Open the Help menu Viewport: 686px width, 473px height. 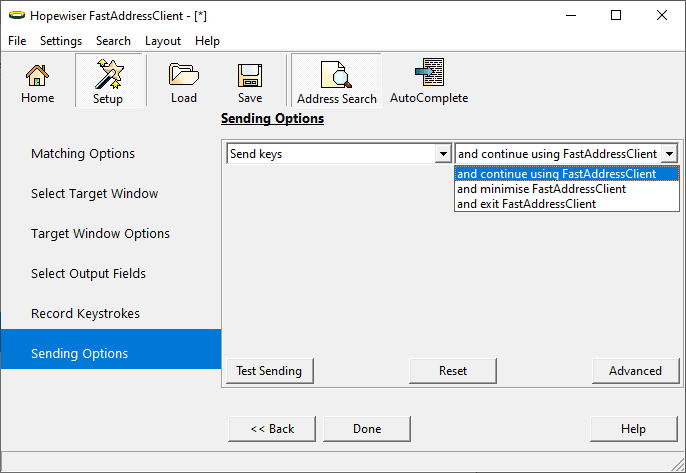pyautogui.click(x=207, y=41)
